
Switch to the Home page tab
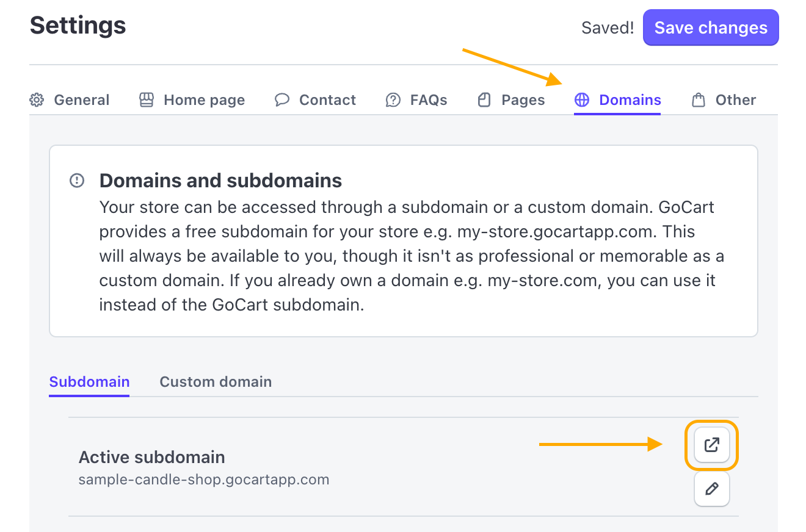click(204, 100)
